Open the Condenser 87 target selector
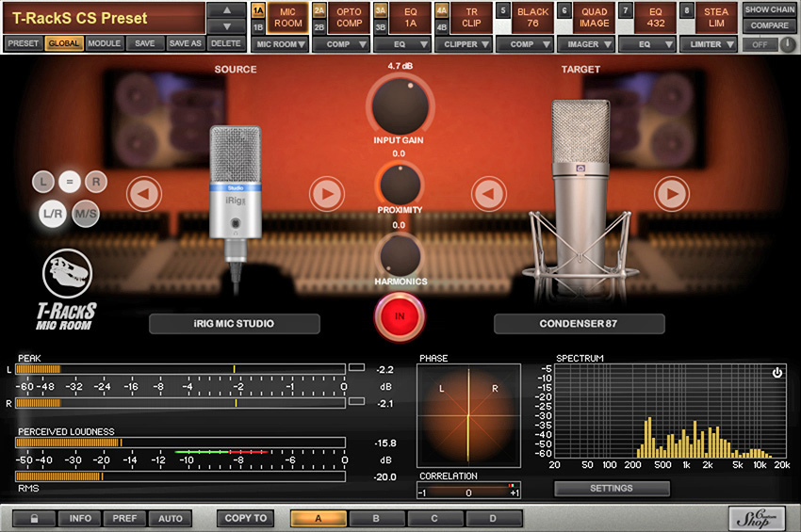 point(580,324)
